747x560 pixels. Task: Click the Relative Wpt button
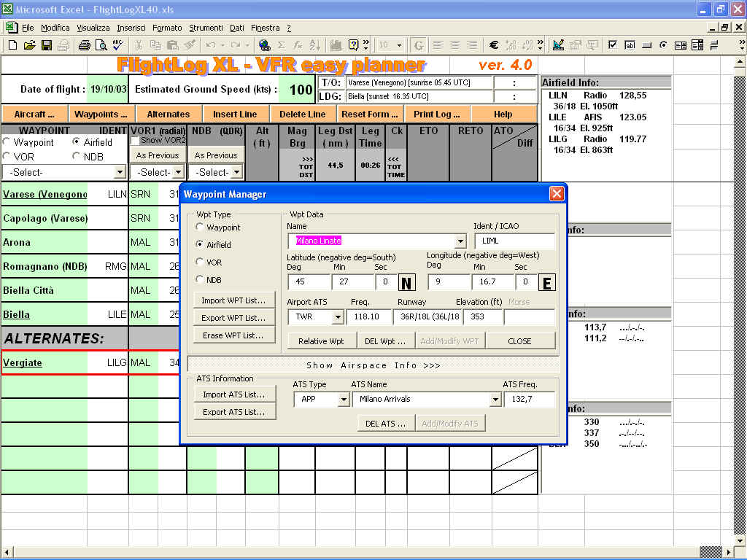(x=322, y=341)
